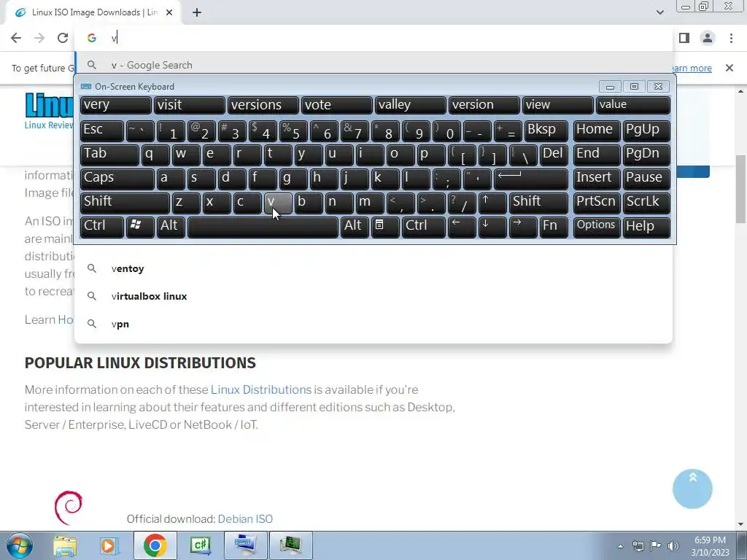This screenshot has width=747, height=560.
Task: Show hidden tray icons arrow
Action: (620, 546)
